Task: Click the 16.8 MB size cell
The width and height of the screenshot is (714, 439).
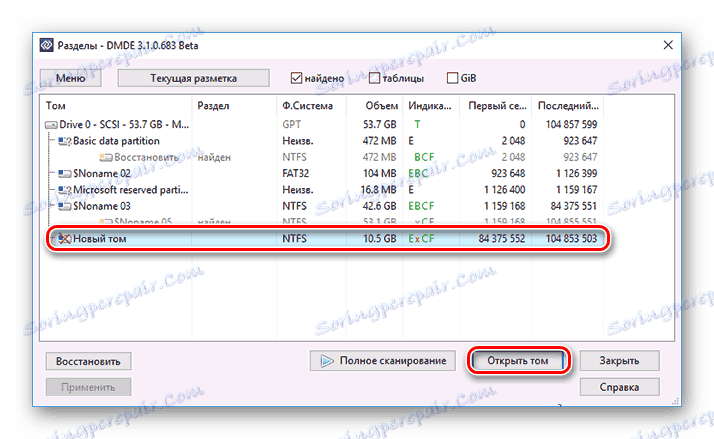Action: pyautogui.click(x=379, y=190)
